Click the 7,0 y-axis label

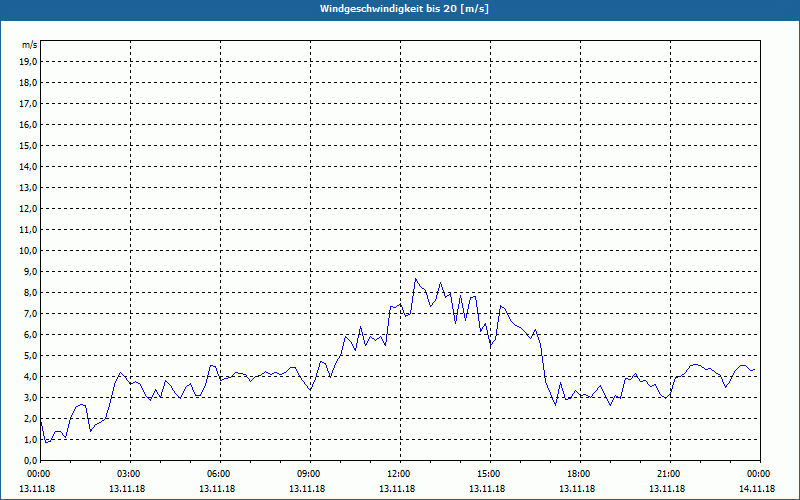(30, 313)
